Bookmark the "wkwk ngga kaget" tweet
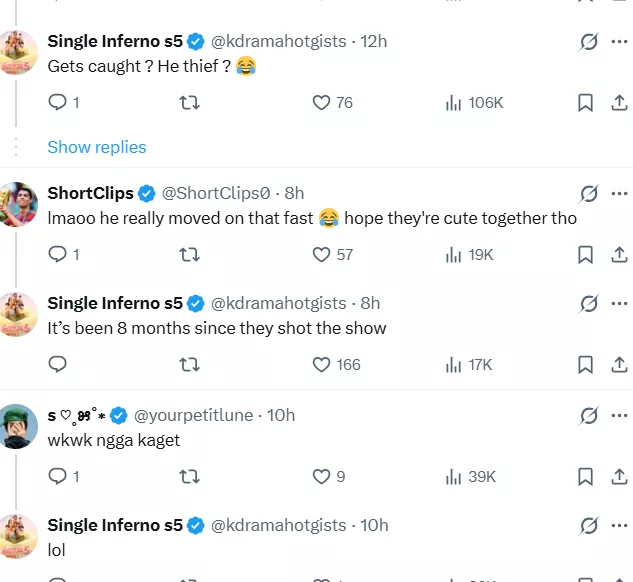 [586, 477]
